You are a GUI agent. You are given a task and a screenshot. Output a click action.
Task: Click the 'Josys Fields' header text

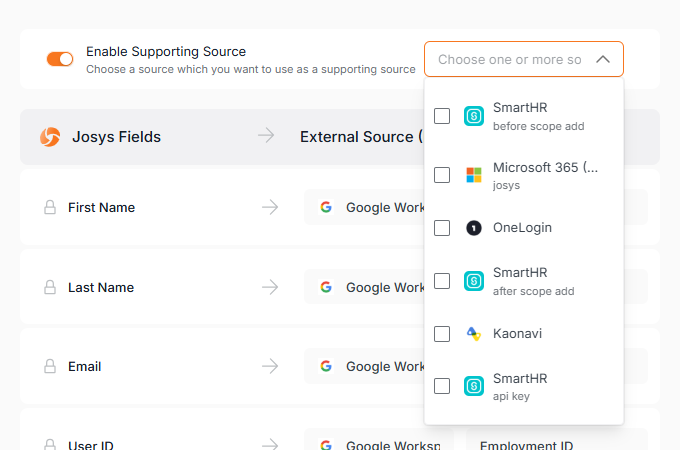click(x=116, y=137)
